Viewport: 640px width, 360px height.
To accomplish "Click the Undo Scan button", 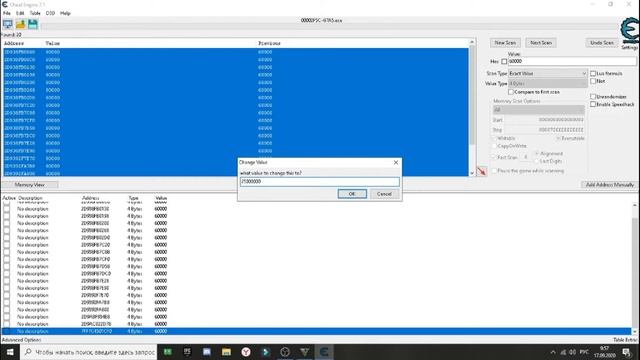I will pyautogui.click(x=602, y=43).
